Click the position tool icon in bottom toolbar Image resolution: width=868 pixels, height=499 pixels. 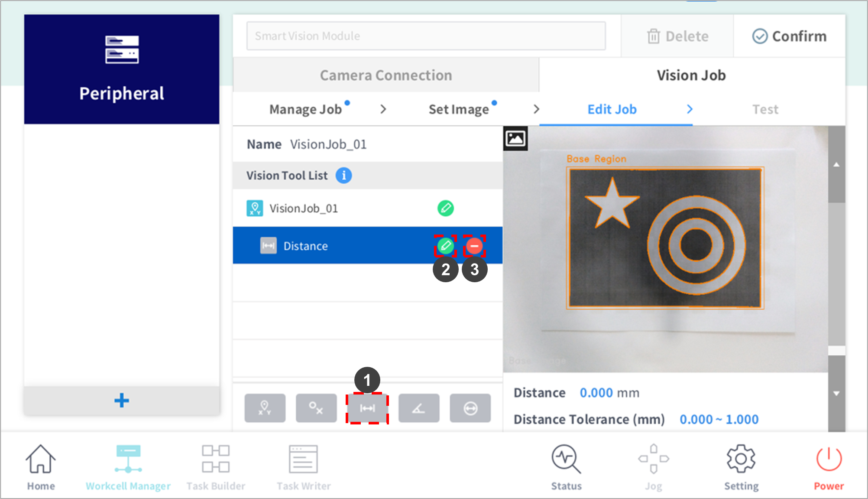(265, 408)
